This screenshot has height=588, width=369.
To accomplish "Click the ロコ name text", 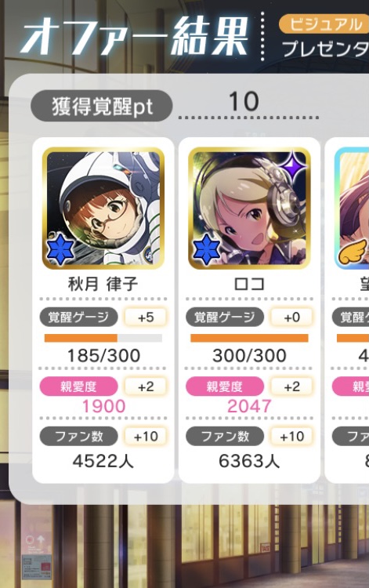I will click(249, 284).
